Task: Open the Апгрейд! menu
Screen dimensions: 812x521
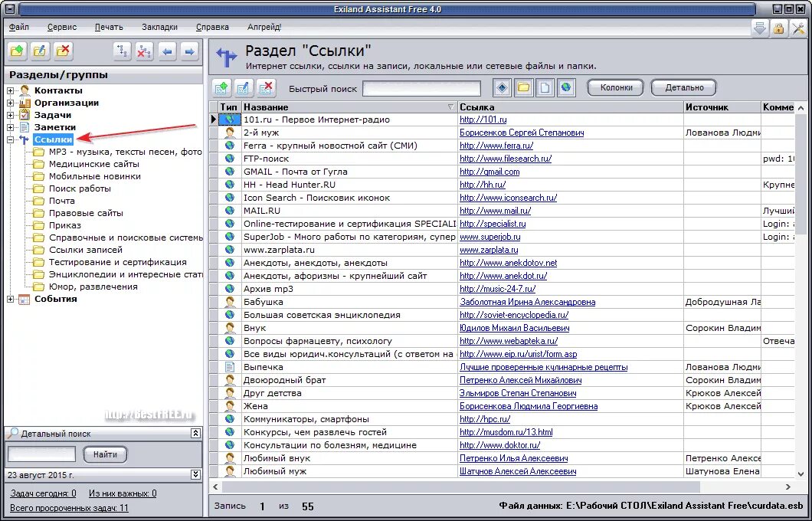Action: (x=264, y=27)
